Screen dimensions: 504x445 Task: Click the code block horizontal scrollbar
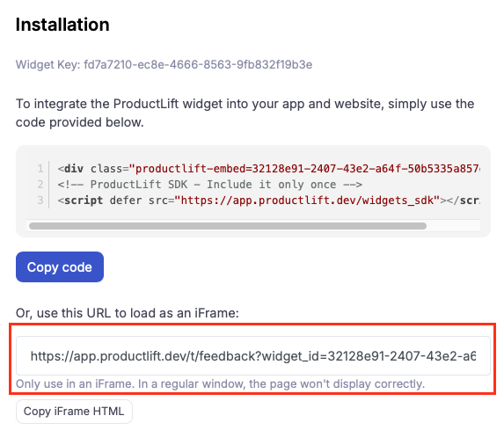pyautogui.click(x=228, y=226)
